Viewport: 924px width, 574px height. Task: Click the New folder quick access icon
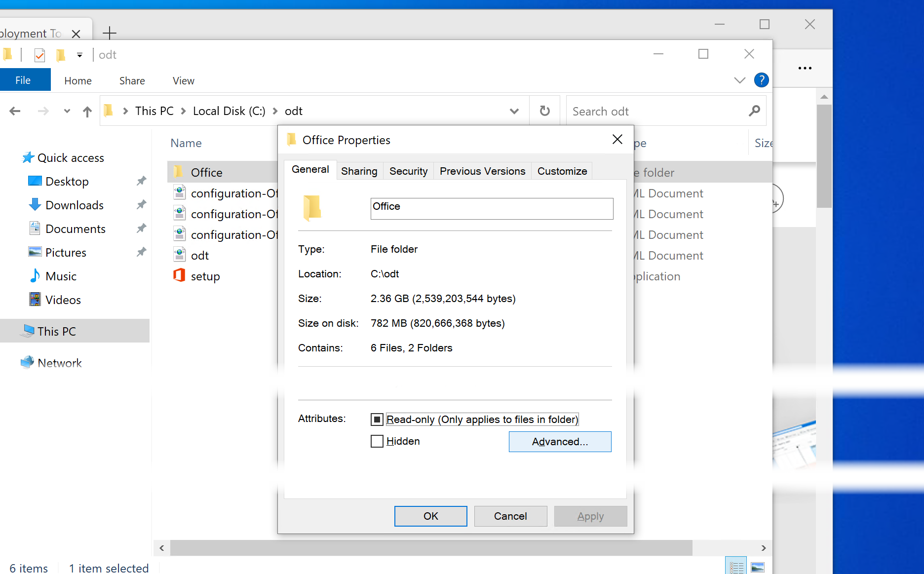point(61,55)
